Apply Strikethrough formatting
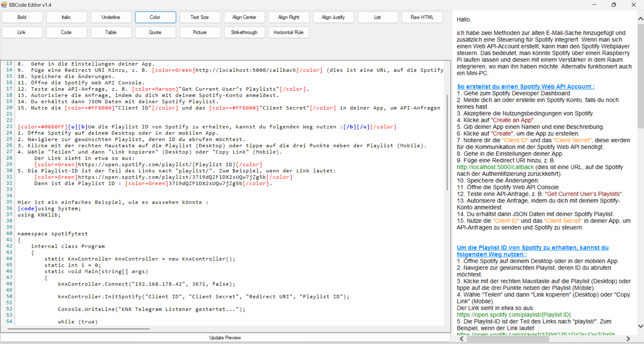The height and width of the screenshot is (344, 644). 244,32
